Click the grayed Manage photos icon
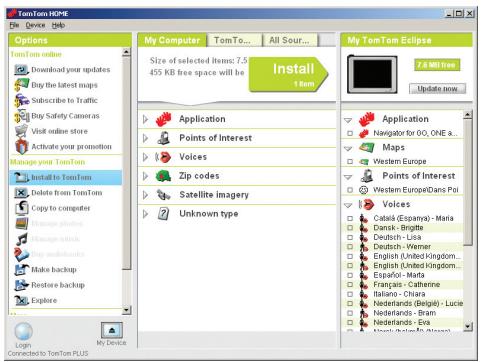 pyautogui.click(x=22, y=223)
